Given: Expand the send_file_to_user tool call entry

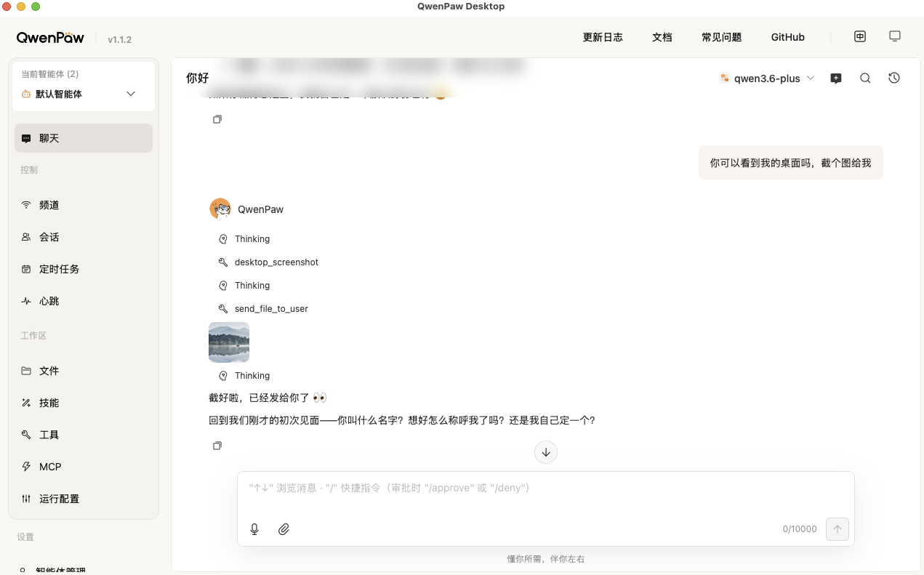Looking at the screenshot, I should (x=271, y=308).
